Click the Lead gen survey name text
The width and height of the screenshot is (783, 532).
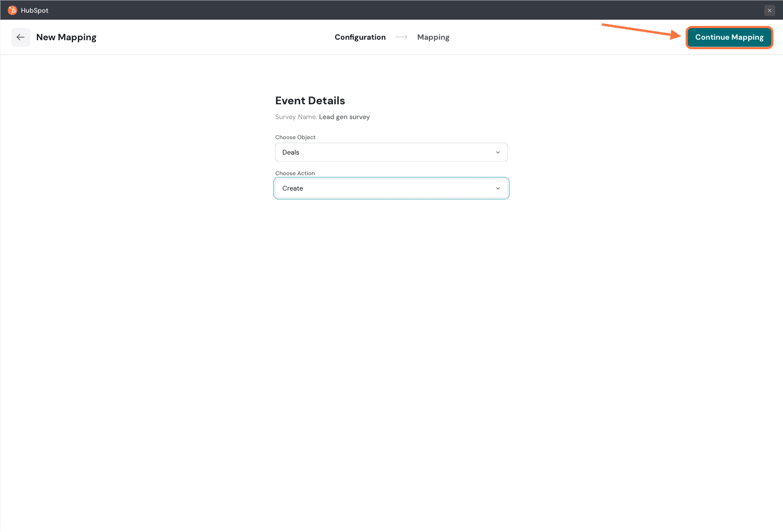coord(344,117)
